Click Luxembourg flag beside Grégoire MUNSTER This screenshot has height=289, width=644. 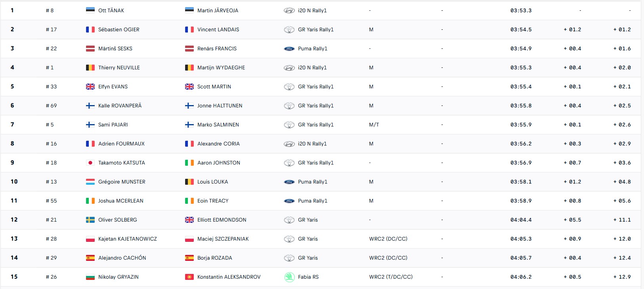[90, 182]
